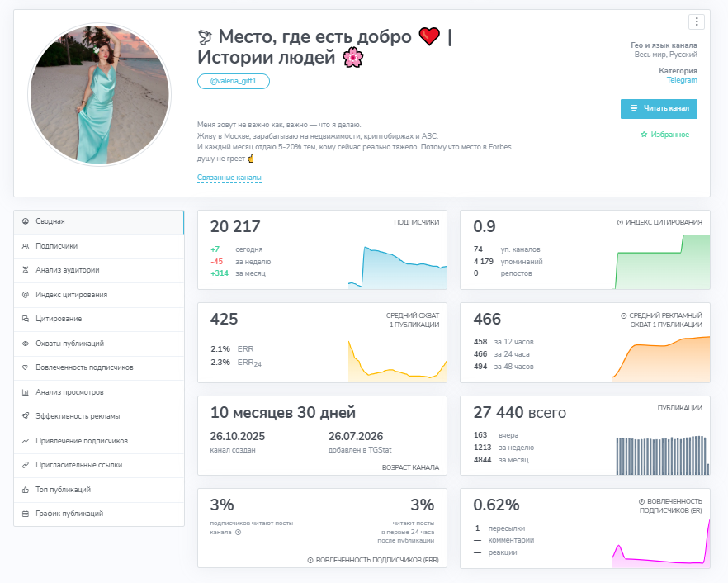Click the citation index green chart

(662, 262)
